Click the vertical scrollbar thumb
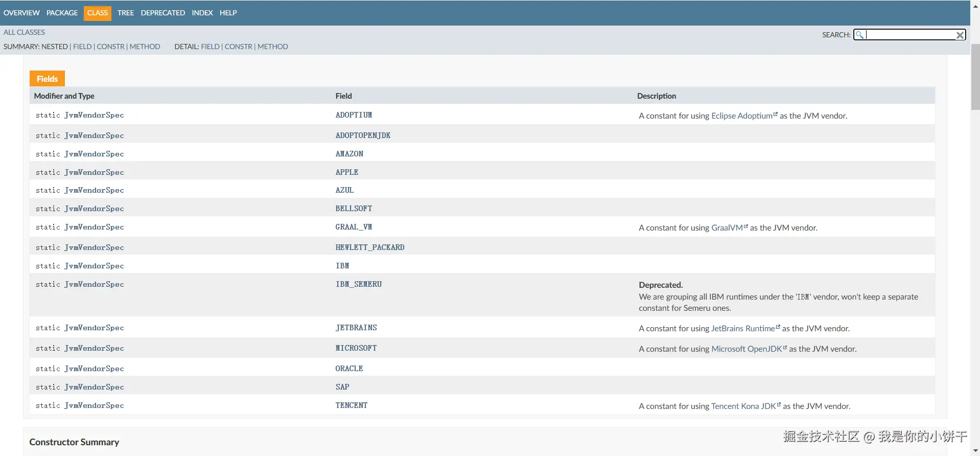This screenshot has width=980, height=456. click(975, 77)
